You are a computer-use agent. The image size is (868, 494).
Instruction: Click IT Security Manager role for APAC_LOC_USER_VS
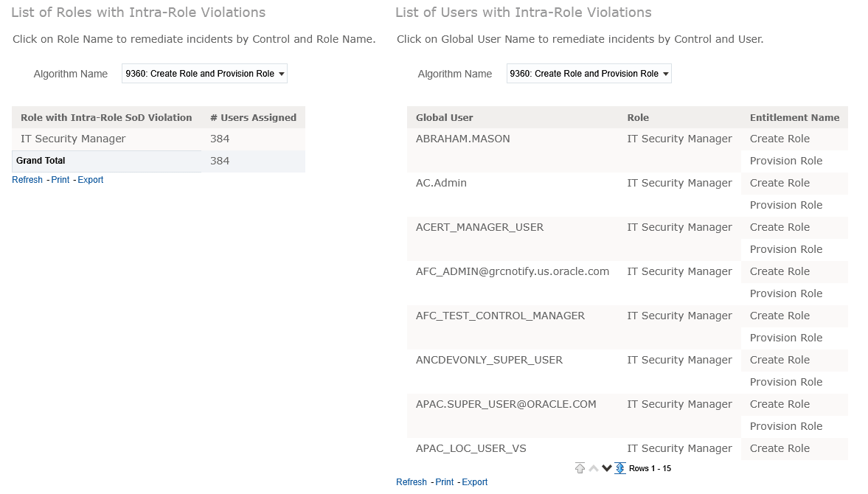679,448
